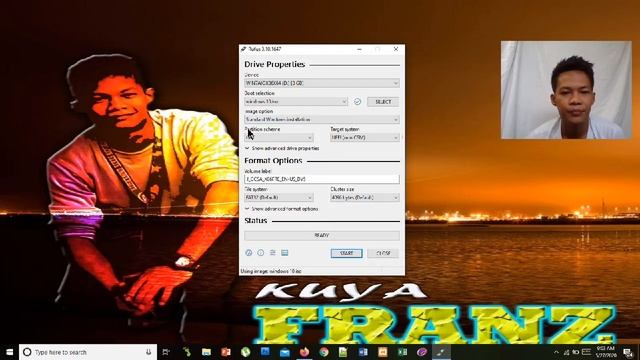Open the Rufus settings sliders icon
Viewport: 640px width, 360px height.
point(273,253)
